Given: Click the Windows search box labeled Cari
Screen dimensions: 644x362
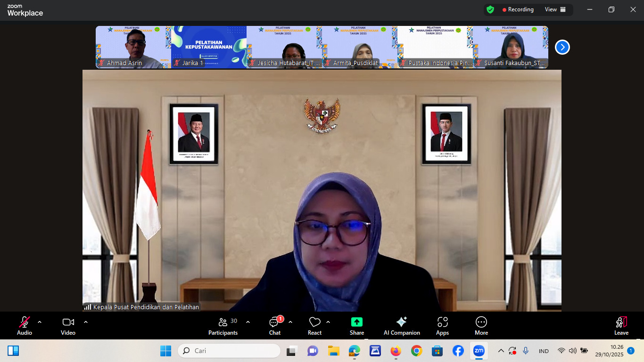Looking at the screenshot, I should [x=229, y=351].
